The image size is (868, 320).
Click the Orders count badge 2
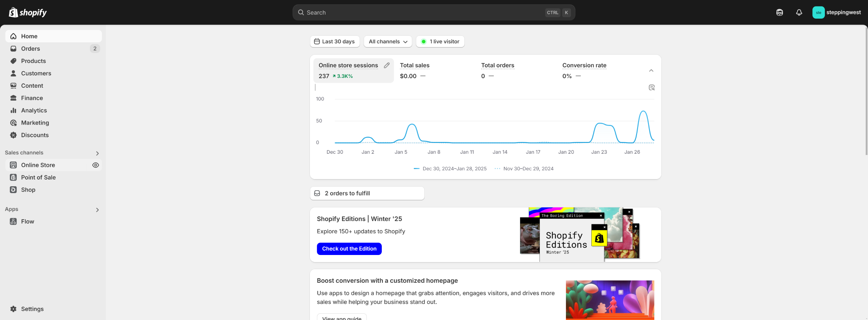coord(95,49)
